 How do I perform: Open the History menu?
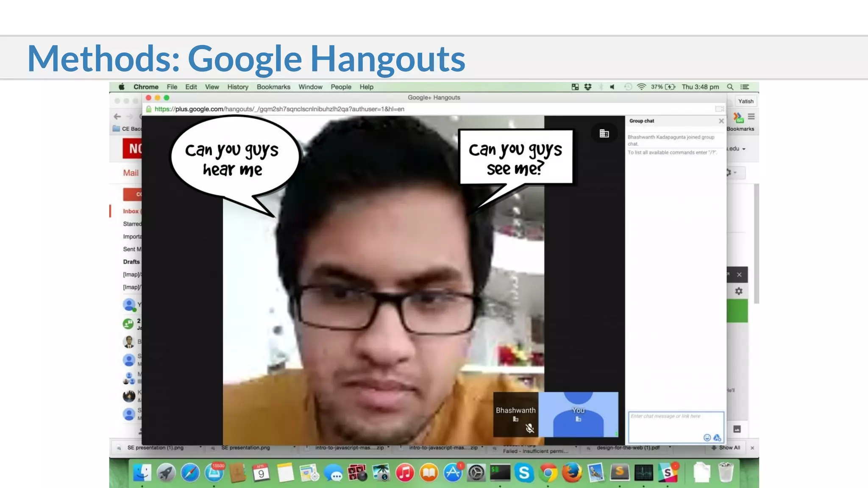click(x=238, y=87)
